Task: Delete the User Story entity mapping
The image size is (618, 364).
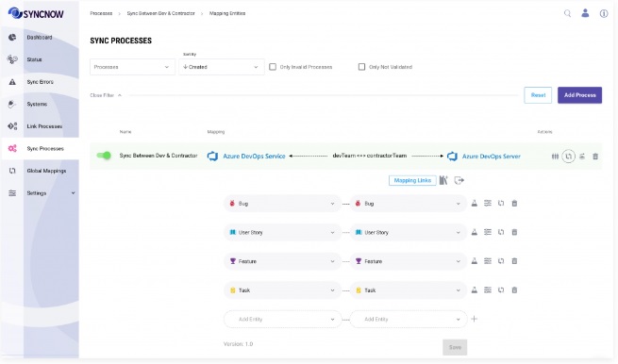Action: coord(514,232)
